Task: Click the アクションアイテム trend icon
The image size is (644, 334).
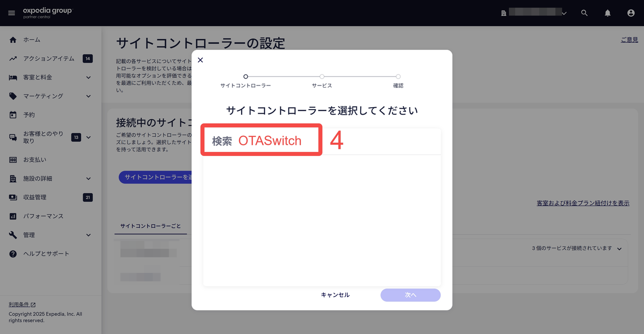Action: point(13,58)
